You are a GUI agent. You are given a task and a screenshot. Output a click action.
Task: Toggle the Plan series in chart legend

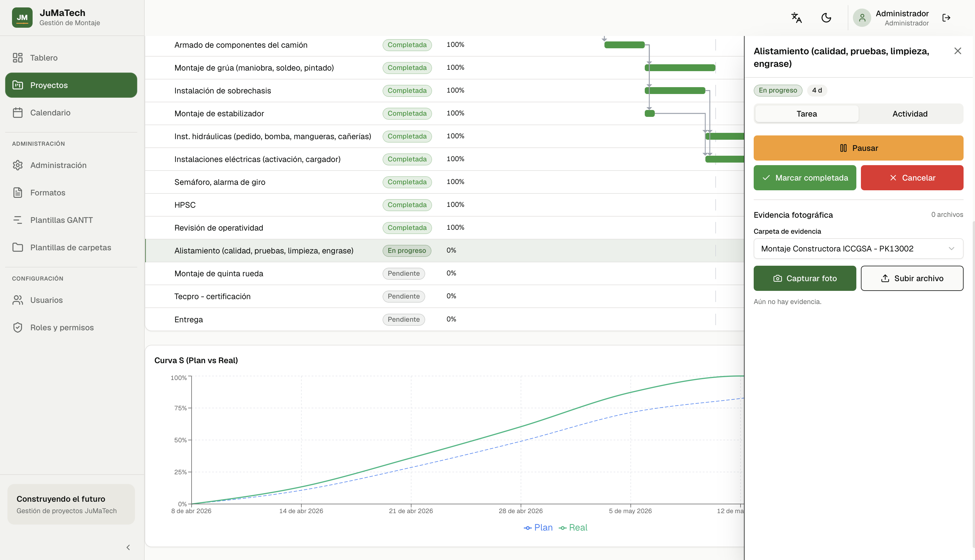pos(538,528)
